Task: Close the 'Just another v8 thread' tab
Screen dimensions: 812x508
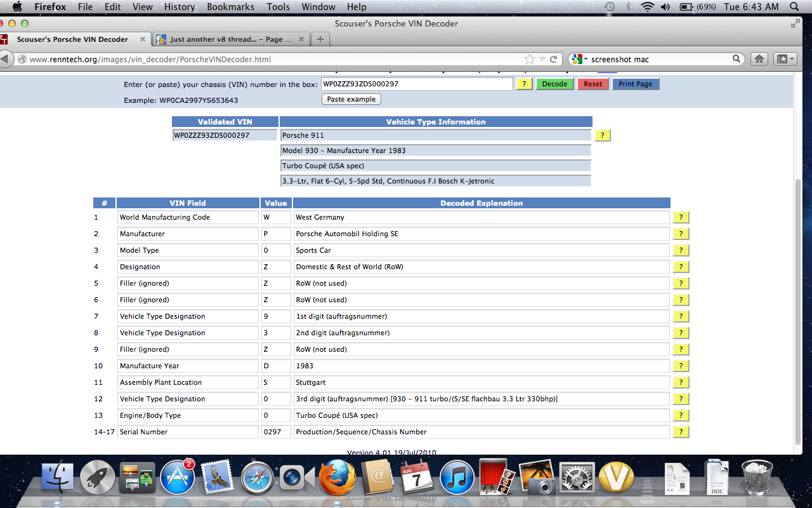Action: tap(301, 39)
